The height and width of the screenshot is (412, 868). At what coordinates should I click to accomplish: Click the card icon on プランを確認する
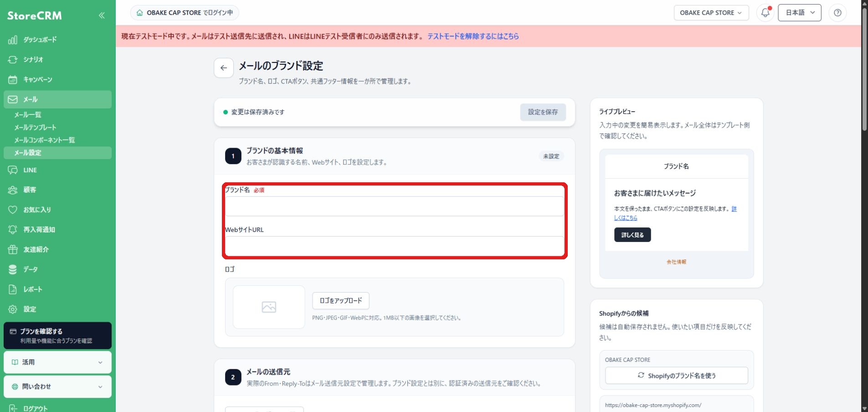tap(13, 331)
